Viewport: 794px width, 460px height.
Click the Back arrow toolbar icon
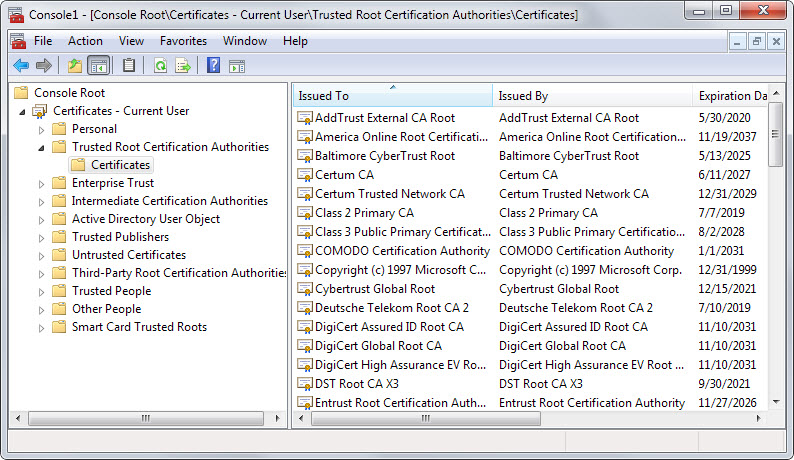(21, 65)
